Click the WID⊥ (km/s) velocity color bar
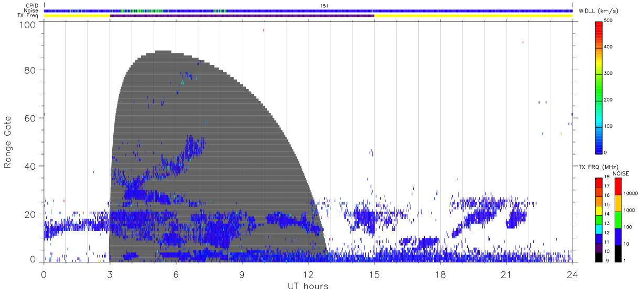The image size is (644, 297). click(x=598, y=87)
